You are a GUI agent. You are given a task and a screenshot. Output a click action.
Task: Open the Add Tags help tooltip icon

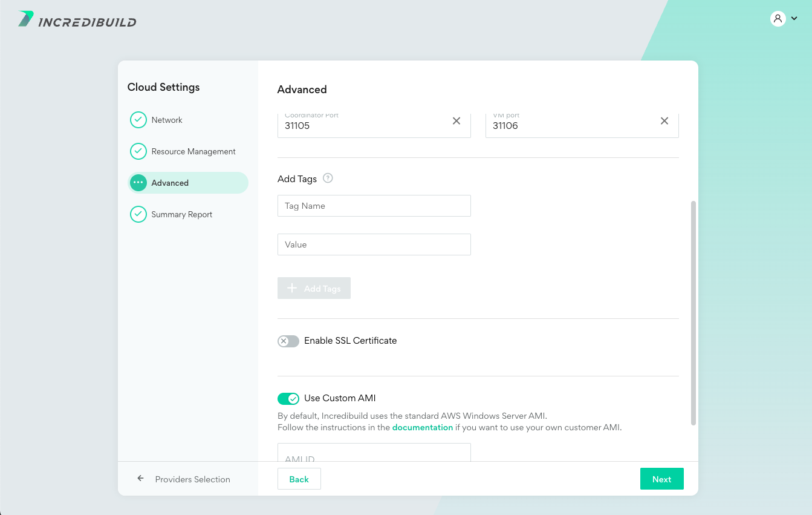(x=328, y=178)
